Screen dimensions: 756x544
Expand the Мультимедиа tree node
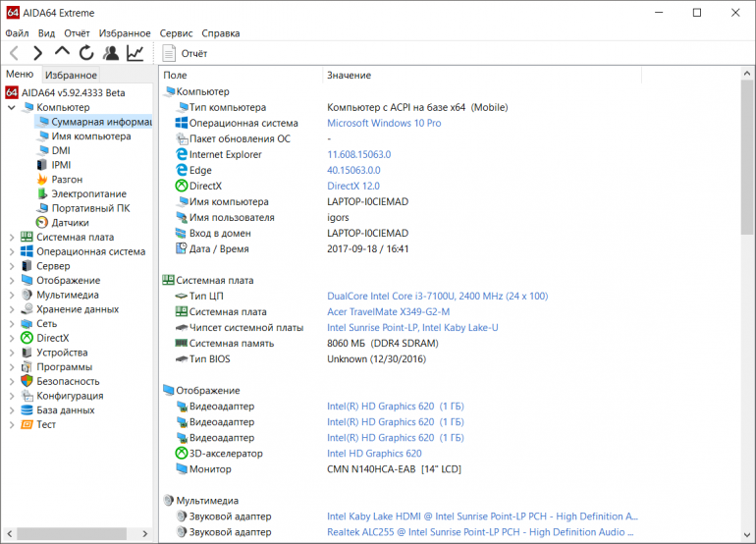[x=12, y=296]
